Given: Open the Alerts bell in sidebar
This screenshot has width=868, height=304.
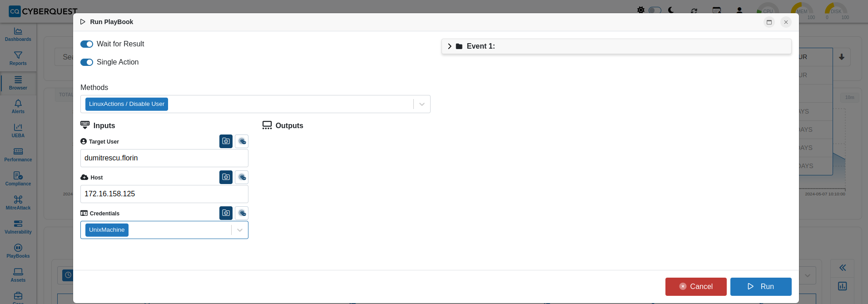Looking at the screenshot, I should [18, 106].
